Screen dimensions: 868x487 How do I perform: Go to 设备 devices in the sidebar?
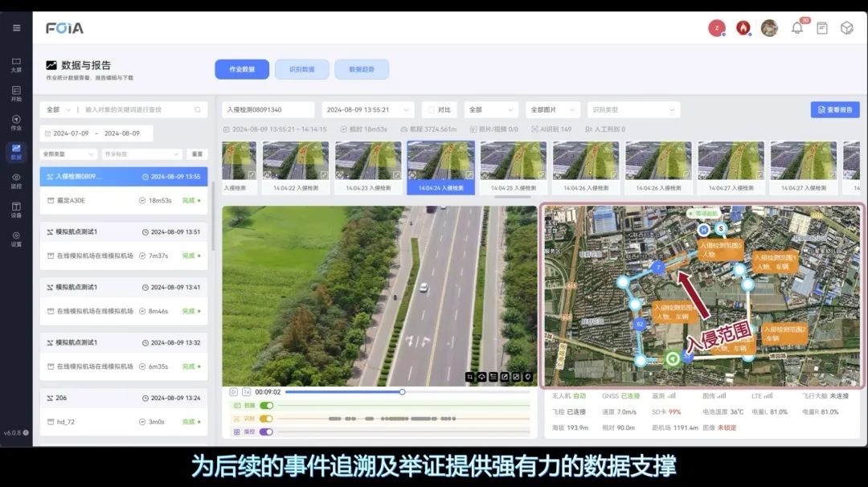pos(16,210)
